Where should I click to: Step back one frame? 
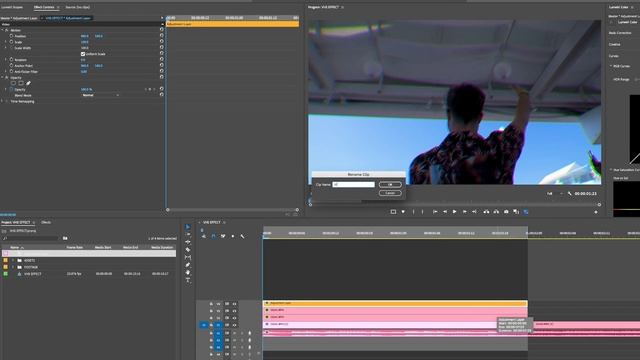[x=445, y=212]
